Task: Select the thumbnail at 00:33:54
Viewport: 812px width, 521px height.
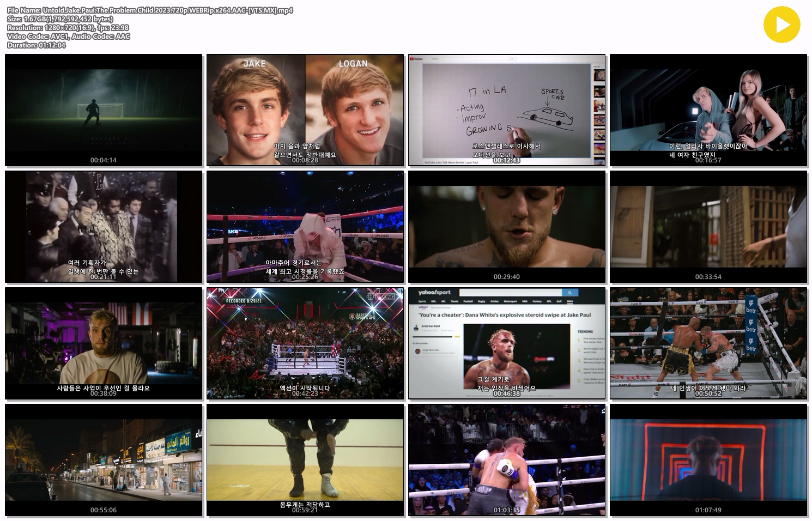Action: pyautogui.click(x=708, y=227)
